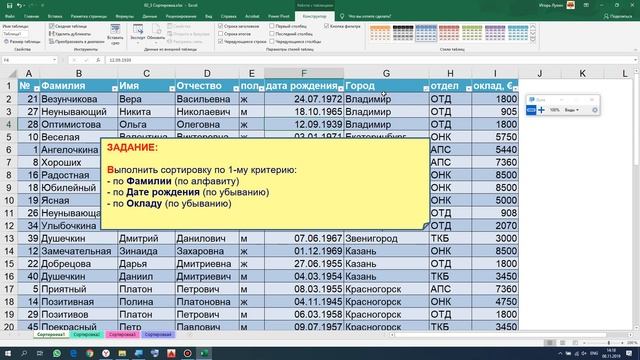
Task: Open filter dropdown for Фамилия column
Action: (x=114, y=88)
